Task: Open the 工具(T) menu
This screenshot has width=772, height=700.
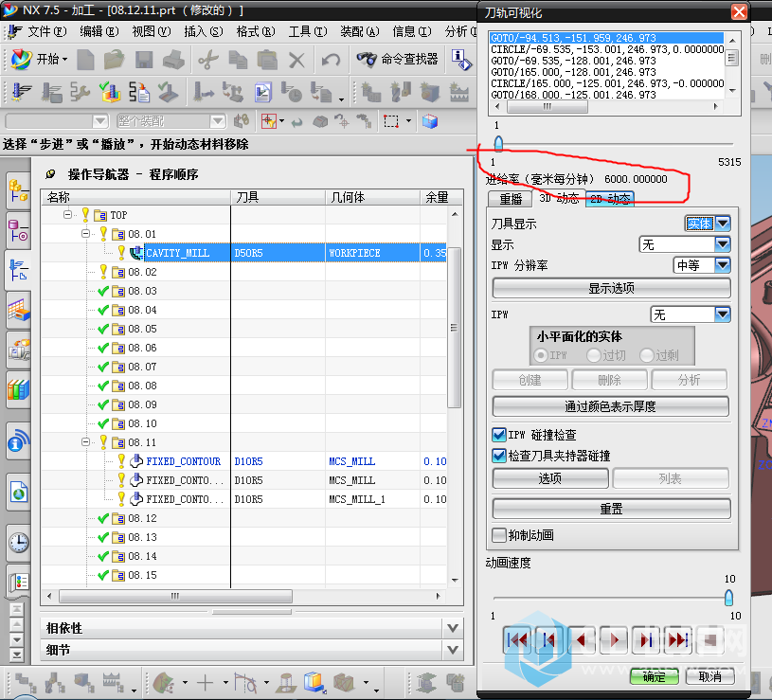Action: (x=308, y=31)
